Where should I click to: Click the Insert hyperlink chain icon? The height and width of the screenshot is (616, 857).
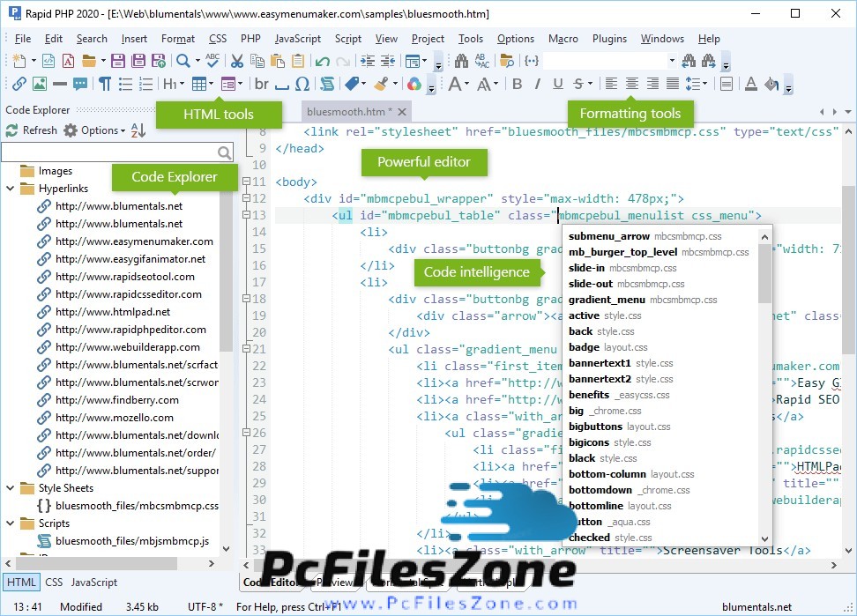(19, 84)
